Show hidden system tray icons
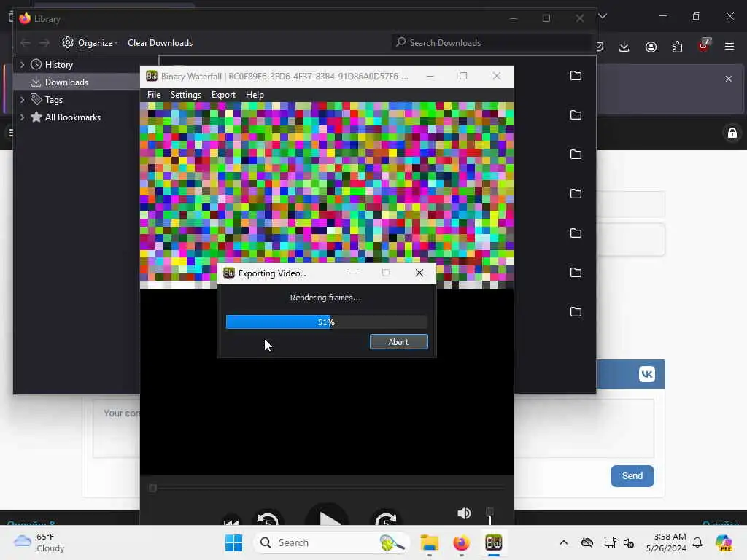747x560 pixels. (x=564, y=542)
